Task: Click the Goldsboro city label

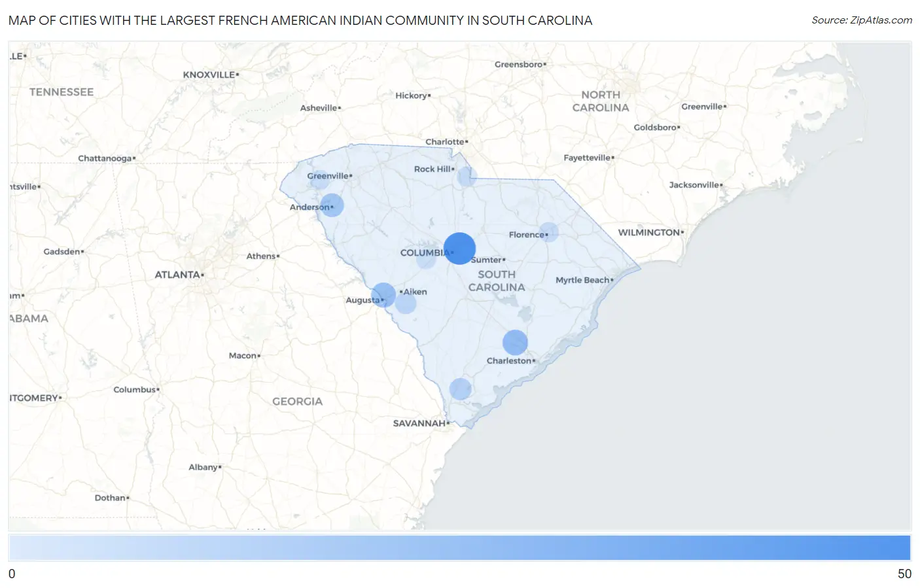Action: point(655,128)
